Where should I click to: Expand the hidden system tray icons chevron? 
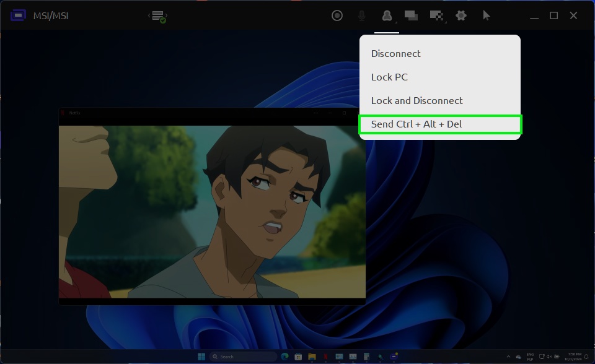(x=509, y=357)
